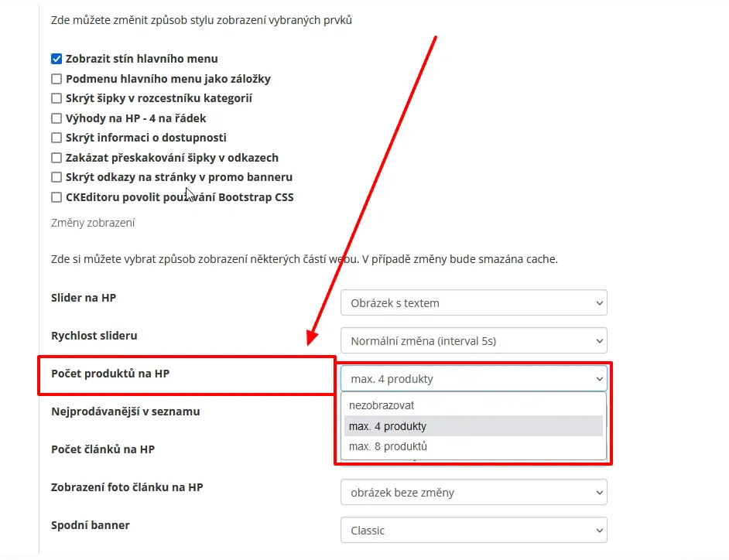Uncheck Zobrazit stín hlavního menu checkbox
The image size is (729, 560).
pyautogui.click(x=56, y=59)
